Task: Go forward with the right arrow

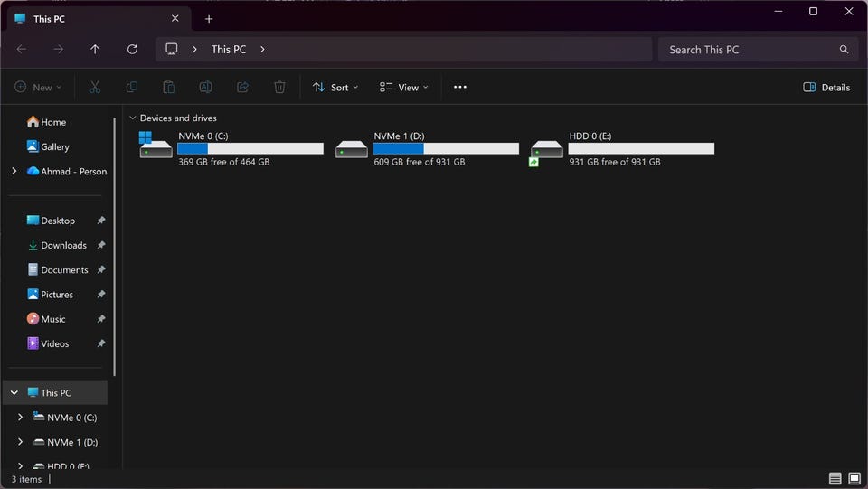Action: click(58, 49)
